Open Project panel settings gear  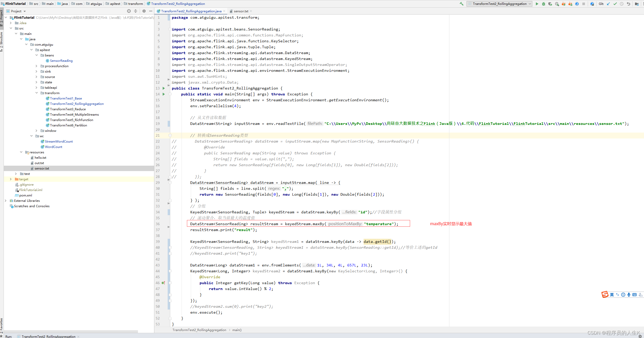[144, 11]
